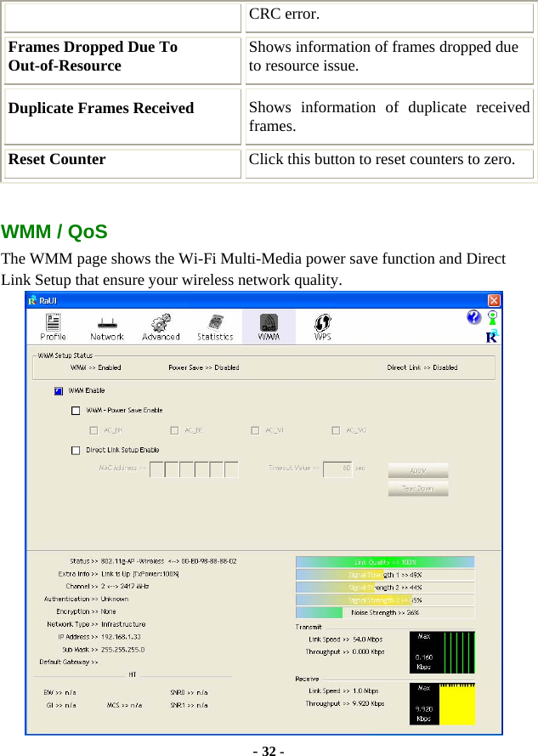Click the Noise Strength 26% bar
538x756 pixels.
click(x=385, y=612)
